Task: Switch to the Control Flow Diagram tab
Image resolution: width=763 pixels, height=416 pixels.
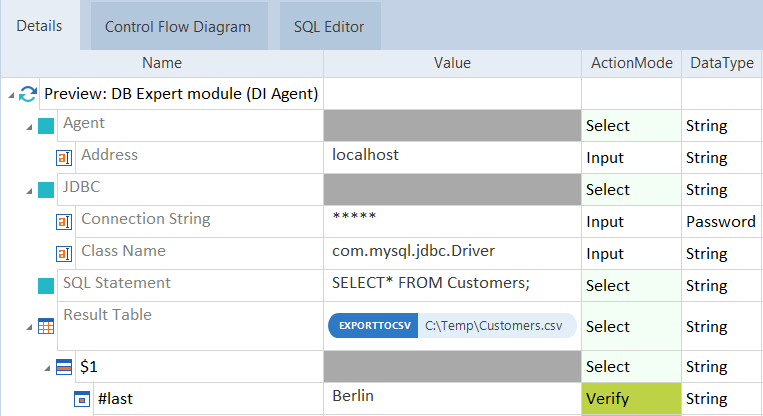Action: pos(177,27)
